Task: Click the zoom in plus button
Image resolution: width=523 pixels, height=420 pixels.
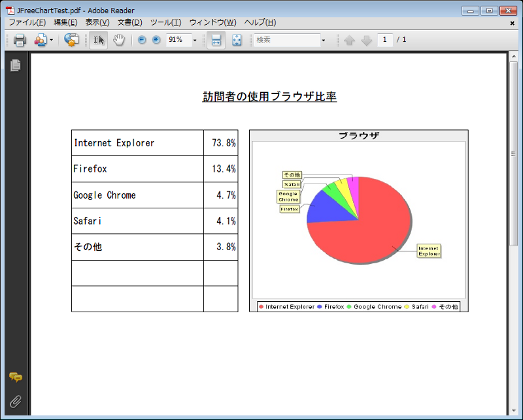Action: point(156,40)
